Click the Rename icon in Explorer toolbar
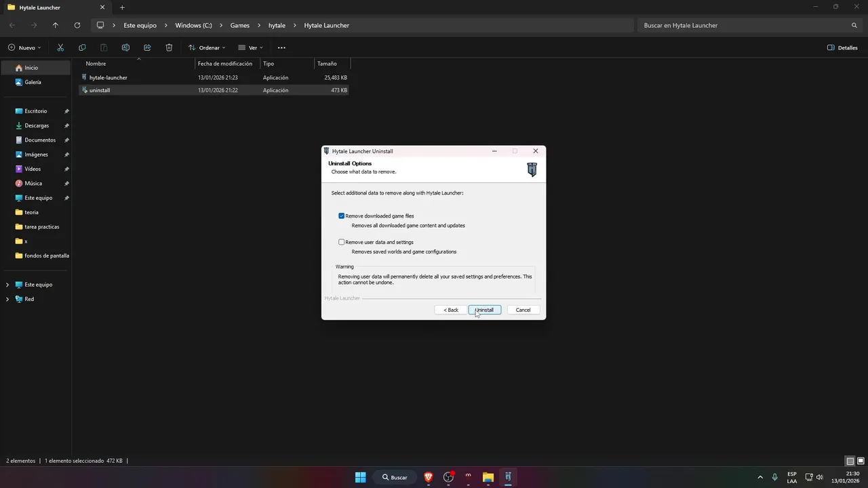This screenshot has width=868, height=488. [125, 47]
